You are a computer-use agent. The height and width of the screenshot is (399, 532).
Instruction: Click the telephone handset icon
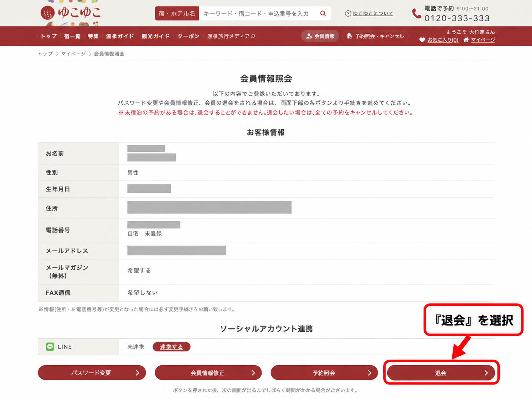416,14
